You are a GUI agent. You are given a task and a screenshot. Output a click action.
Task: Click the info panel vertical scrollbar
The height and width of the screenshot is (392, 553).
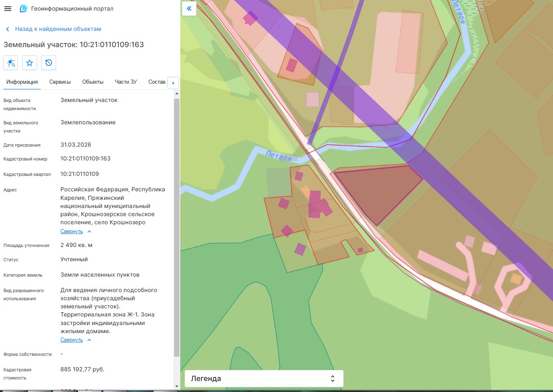(x=177, y=227)
